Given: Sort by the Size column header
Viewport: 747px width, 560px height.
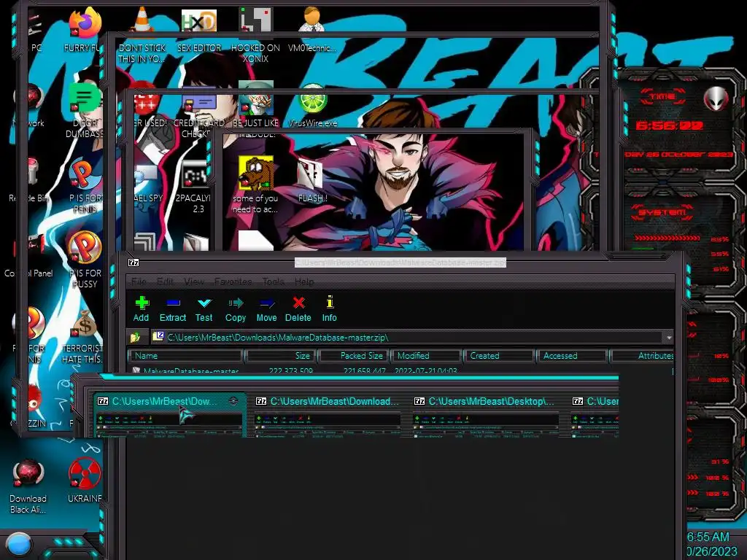Looking at the screenshot, I should [281, 356].
